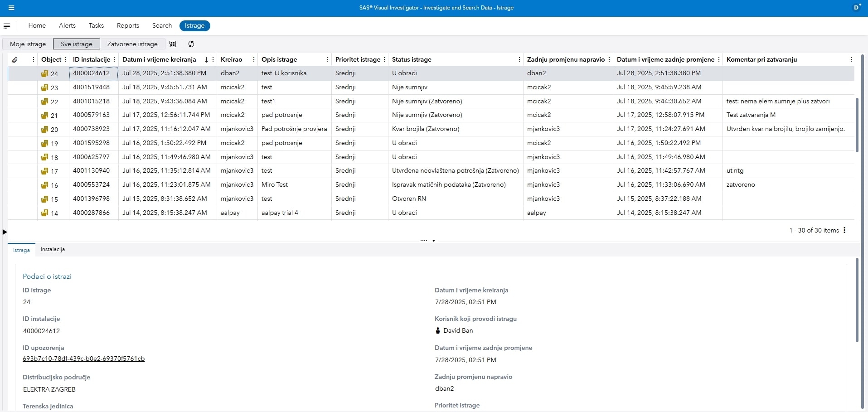Open the Reports page in the navigation bar

128,25
